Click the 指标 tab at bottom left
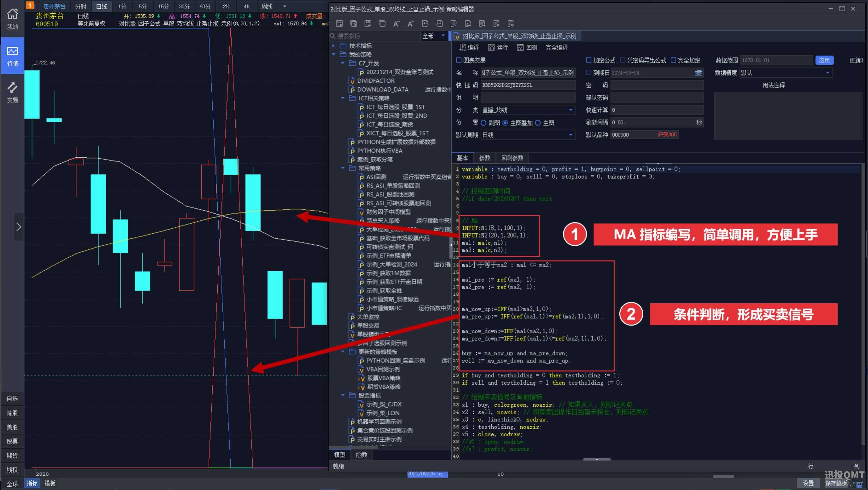Screen dimensions: 868x490 pyautogui.click(x=32, y=483)
